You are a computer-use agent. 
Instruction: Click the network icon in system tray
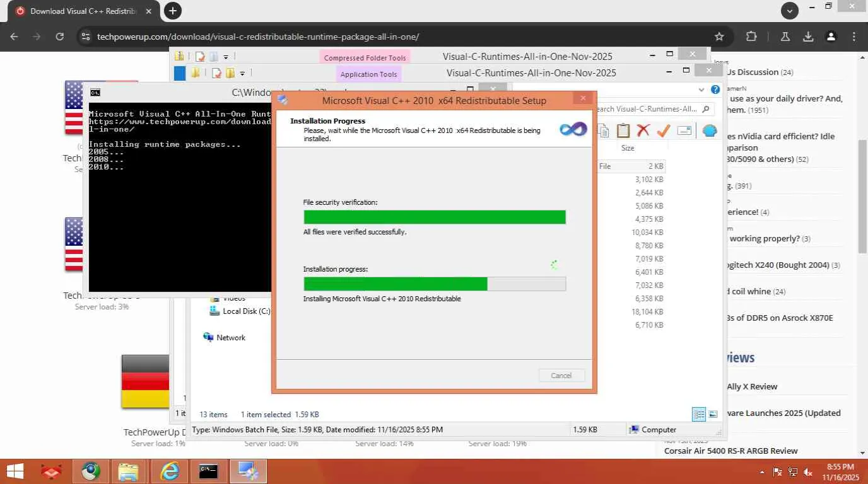(x=793, y=472)
